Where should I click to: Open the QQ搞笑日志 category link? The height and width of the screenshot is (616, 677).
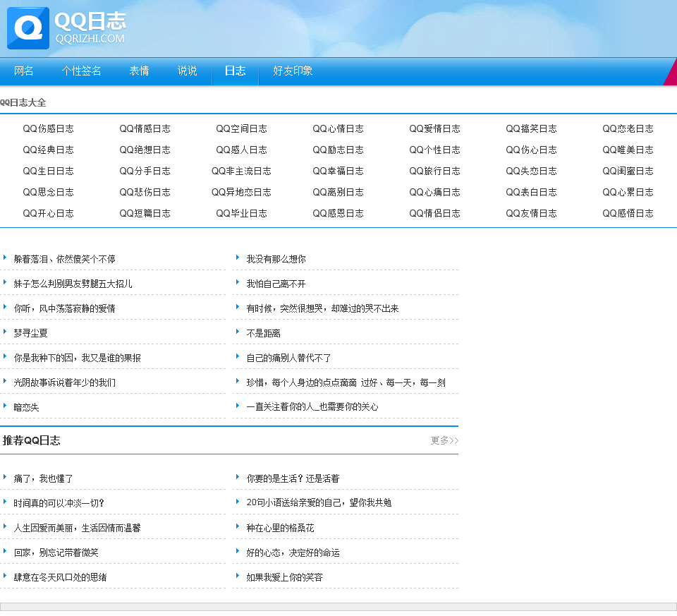click(531, 128)
